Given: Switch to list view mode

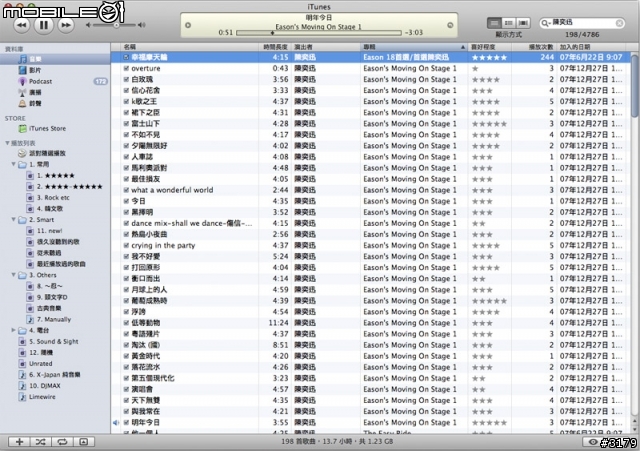Looking at the screenshot, I should click(x=494, y=23).
